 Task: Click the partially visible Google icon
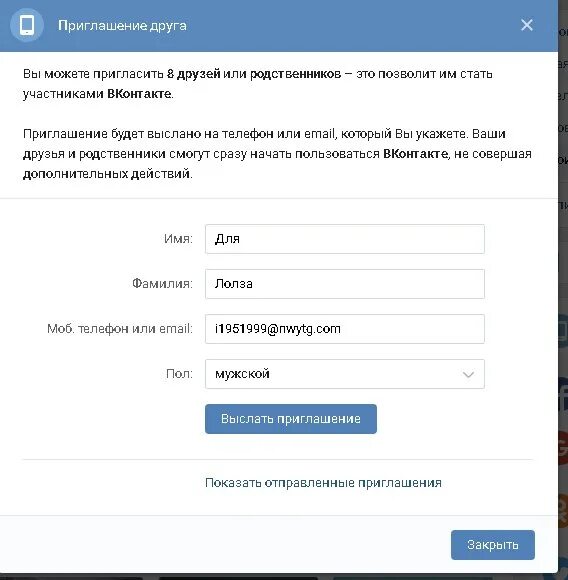563,447
